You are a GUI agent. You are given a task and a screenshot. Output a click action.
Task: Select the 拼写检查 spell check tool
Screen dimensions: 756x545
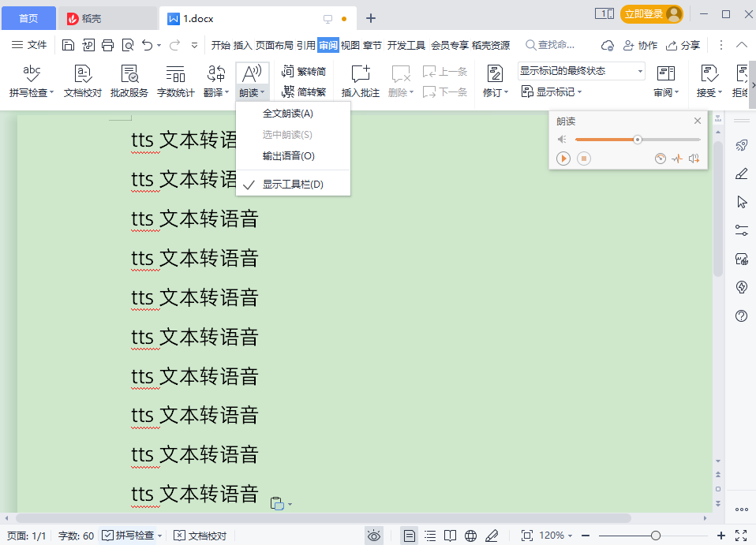pyautogui.click(x=31, y=79)
